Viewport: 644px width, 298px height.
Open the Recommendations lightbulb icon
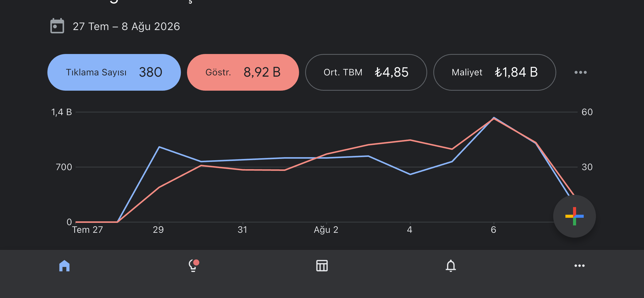tap(194, 266)
